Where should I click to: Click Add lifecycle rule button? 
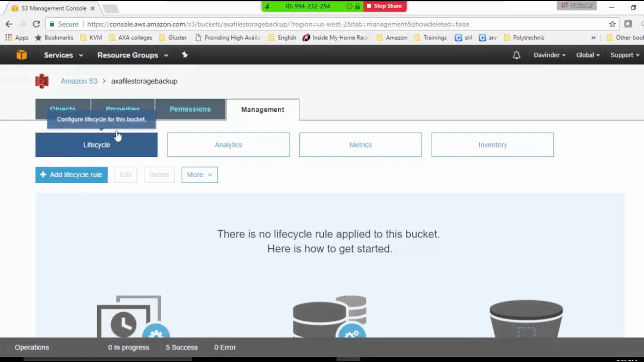pos(71,174)
